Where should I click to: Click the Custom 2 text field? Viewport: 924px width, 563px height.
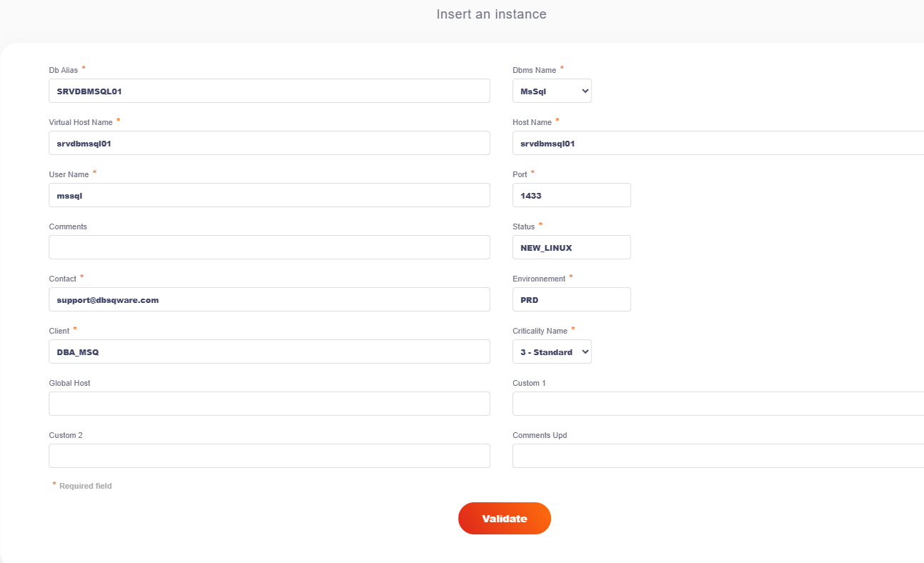(x=269, y=456)
